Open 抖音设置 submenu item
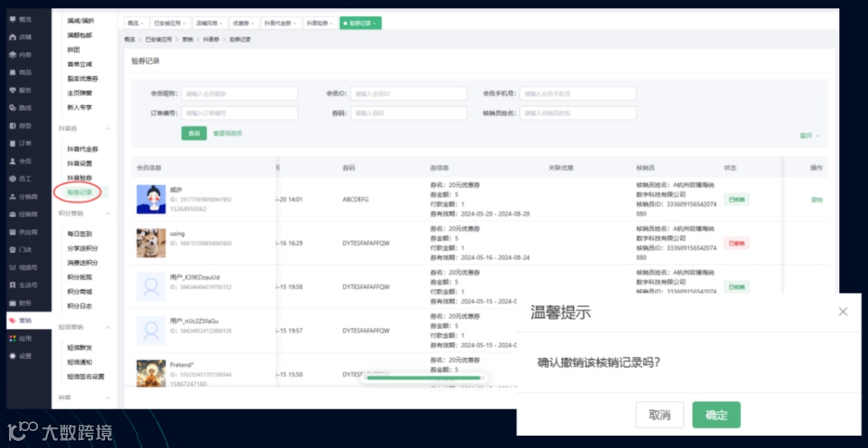Viewport: 868px width, 448px height. (x=80, y=164)
